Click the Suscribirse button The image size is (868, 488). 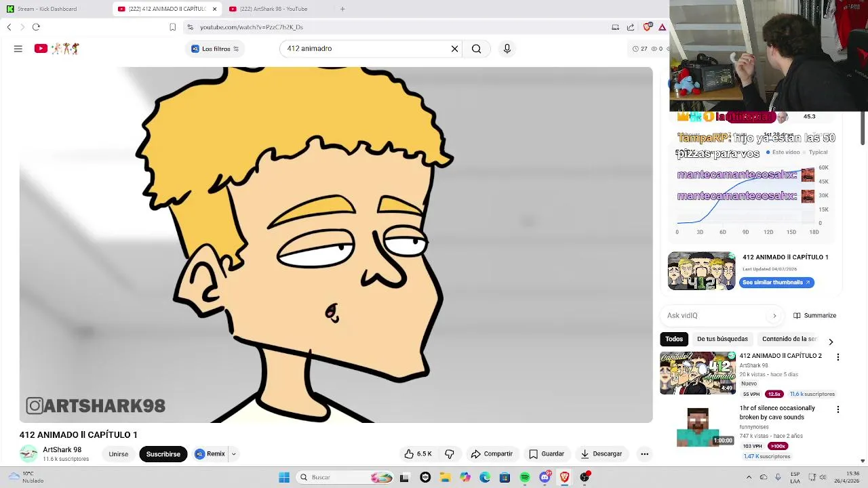[x=163, y=454]
